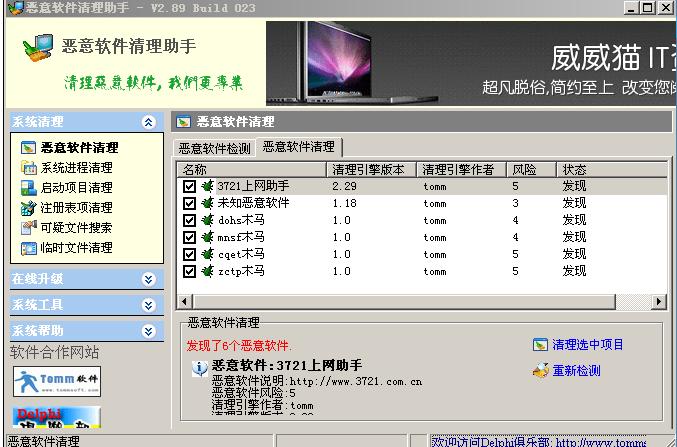
Task: Open the Delphi partner site logo
Action: point(57,417)
